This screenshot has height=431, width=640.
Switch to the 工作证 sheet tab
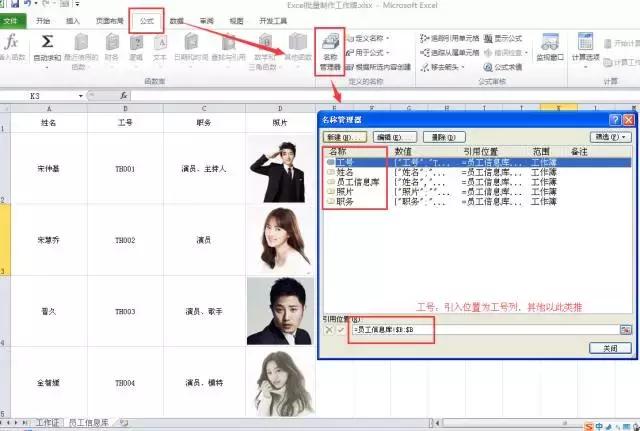click(x=47, y=422)
